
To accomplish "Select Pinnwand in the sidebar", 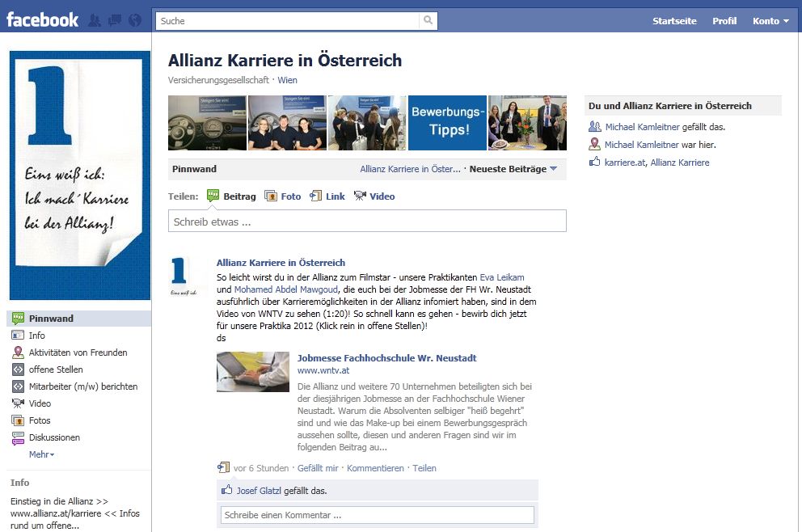I will point(78,319).
